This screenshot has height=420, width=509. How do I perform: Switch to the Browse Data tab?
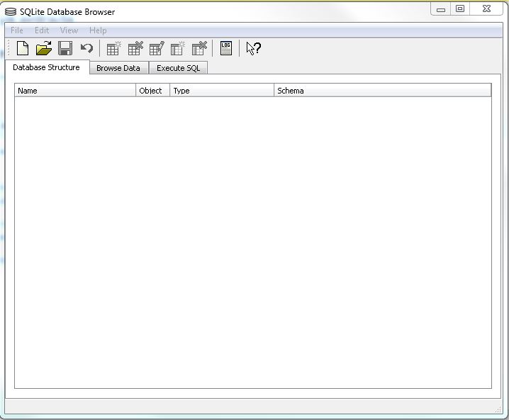click(118, 68)
